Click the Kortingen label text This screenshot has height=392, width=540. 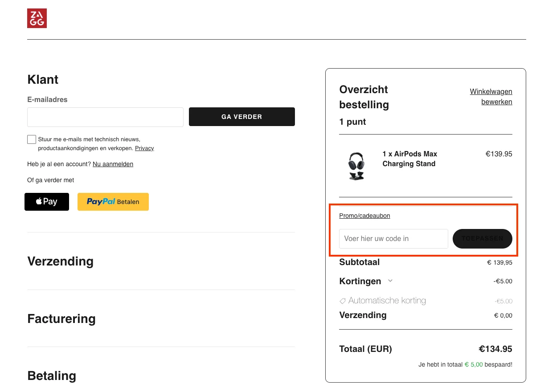(360, 281)
